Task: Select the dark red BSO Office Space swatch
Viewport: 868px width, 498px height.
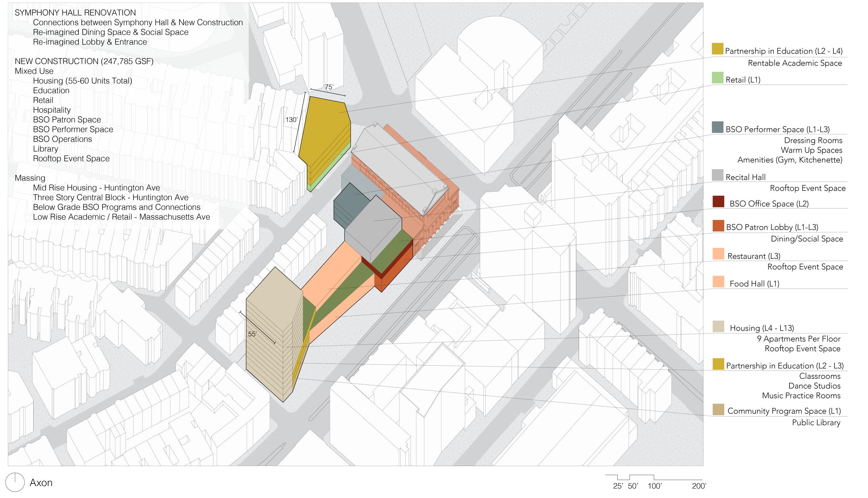Action: click(718, 202)
